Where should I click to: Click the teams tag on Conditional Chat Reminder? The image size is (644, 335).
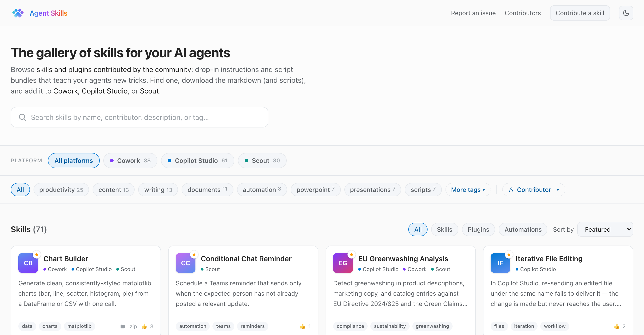click(224, 326)
